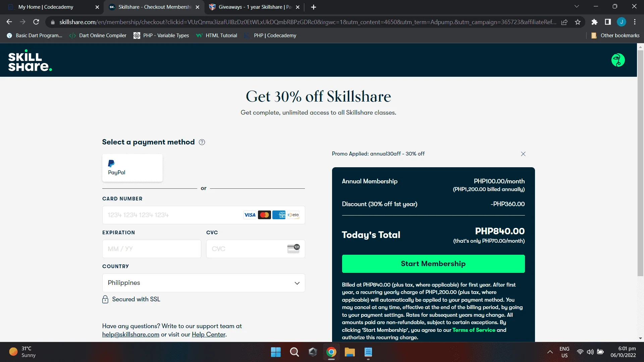Click the Mastercard logo
Image resolution: width=644 pixels, height=362 pixels.
pos(264,215)
